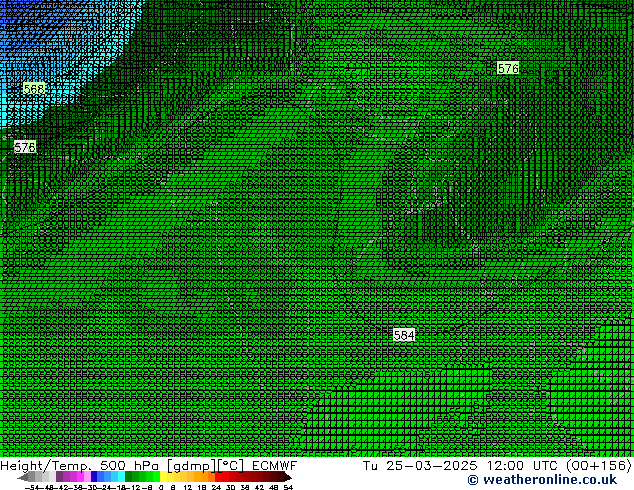Click the '(00+156)' forecast offset text

599,466
